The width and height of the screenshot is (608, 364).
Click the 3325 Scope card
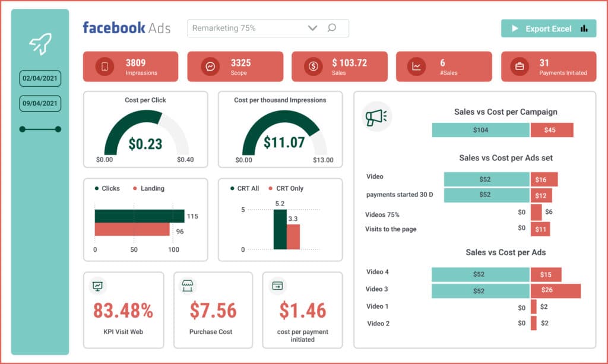point(235,67)
